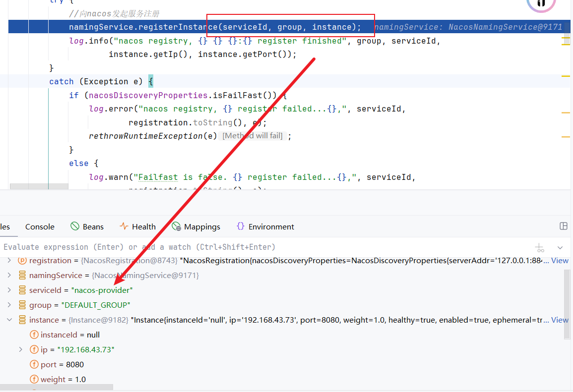Click the variables panel vertical scrollbar

[x=567, y=307]
